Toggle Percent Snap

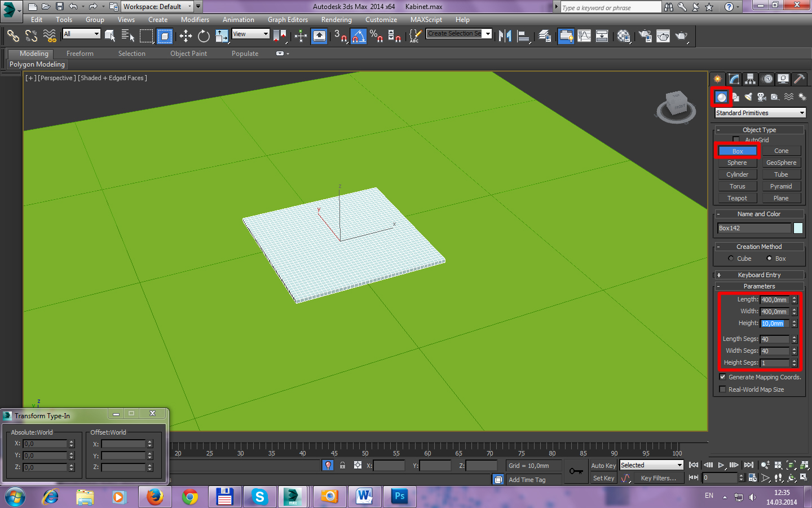tap(376, 36)
